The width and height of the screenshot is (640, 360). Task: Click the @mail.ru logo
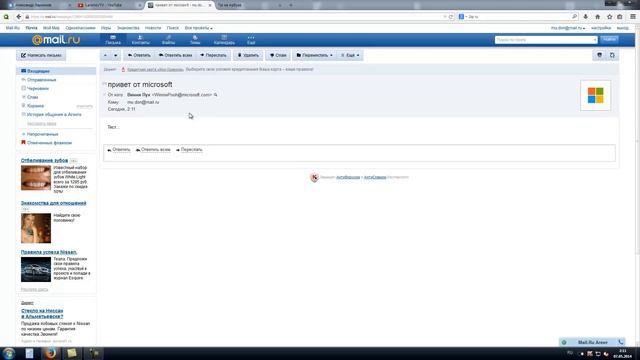56,40
